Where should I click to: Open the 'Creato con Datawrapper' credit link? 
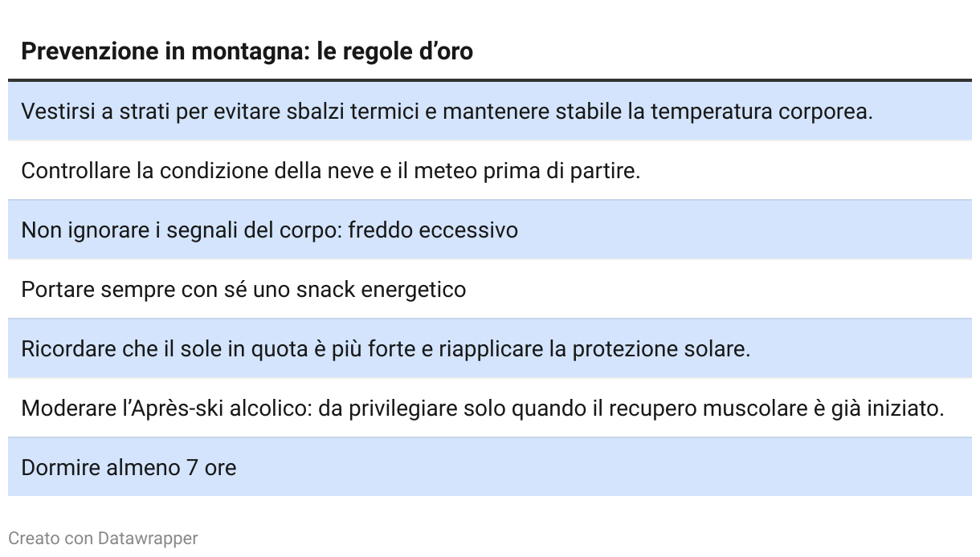coord(103,538)
